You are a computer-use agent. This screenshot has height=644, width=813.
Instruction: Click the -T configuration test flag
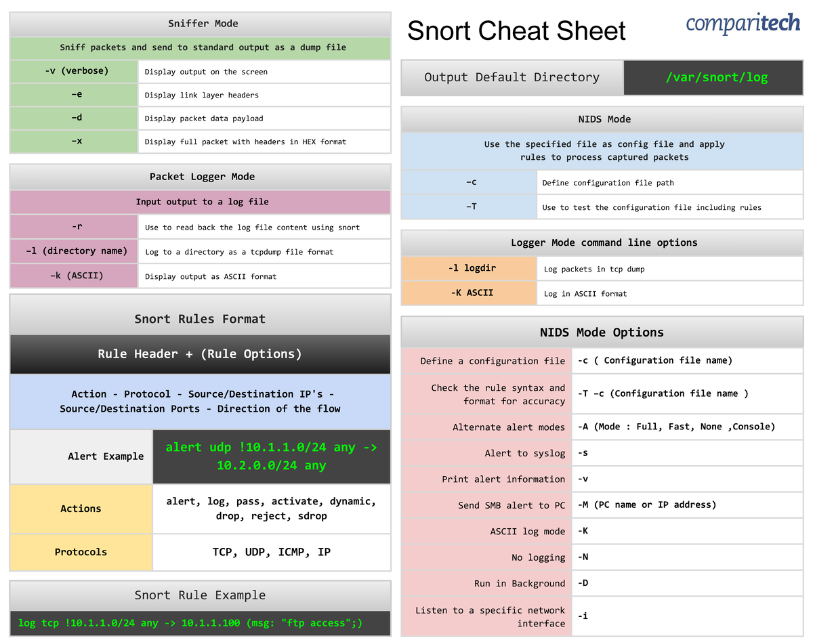(x=470, y=207)
